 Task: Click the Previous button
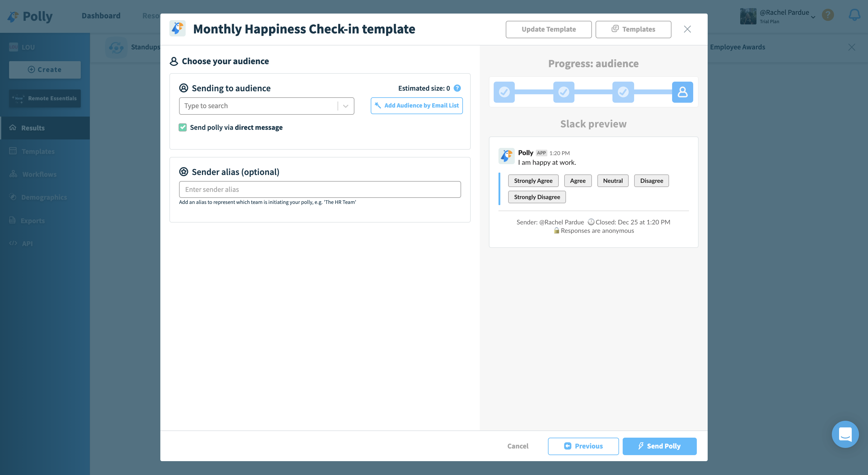point(583,446)
